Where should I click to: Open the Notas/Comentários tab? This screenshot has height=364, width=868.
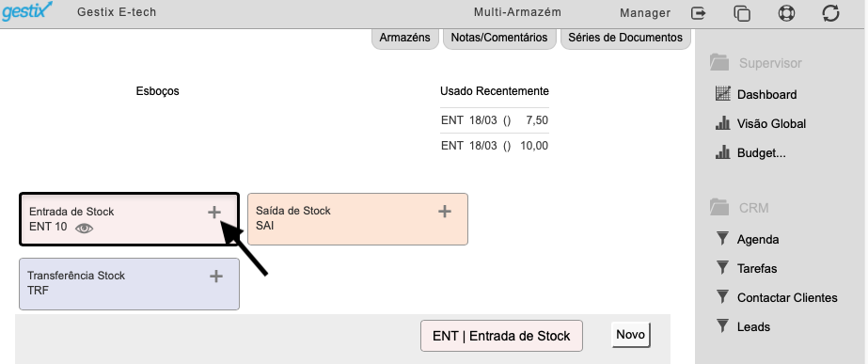tap(499, 38)
